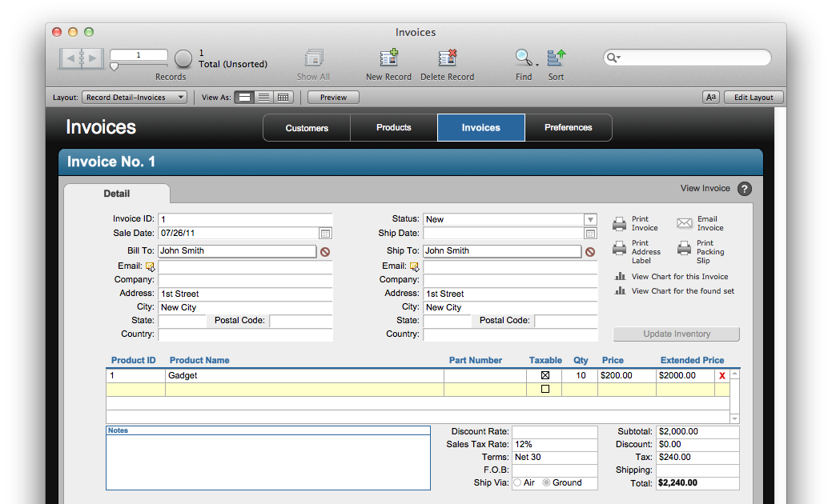Screen dimensions: 832x504
Task: Expand the Status dropdown arrow
Action: [x=590, y=219]
